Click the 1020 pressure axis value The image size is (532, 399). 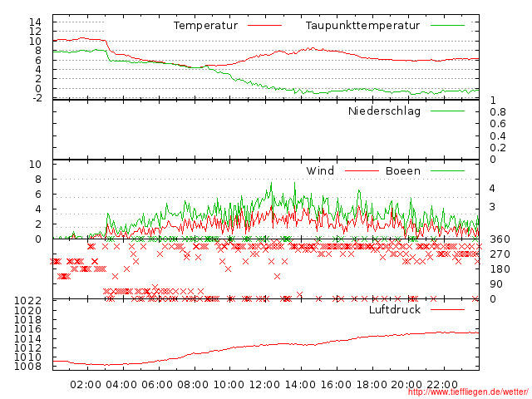coord(27,310)
